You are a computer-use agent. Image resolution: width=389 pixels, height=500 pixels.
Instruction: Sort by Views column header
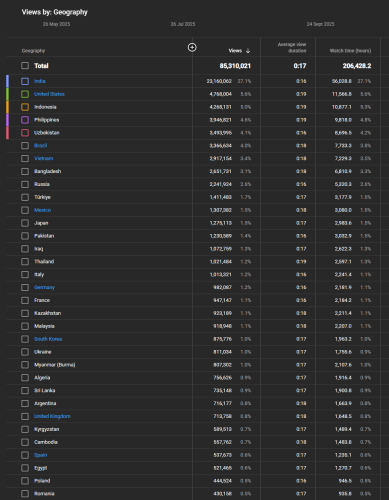pyautogui.click(x=235, y=51)
